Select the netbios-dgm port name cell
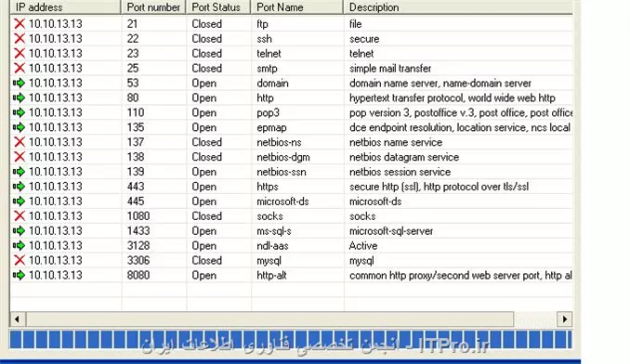The width and height of the screenshot is (630, 364). (x=283, y=157)
